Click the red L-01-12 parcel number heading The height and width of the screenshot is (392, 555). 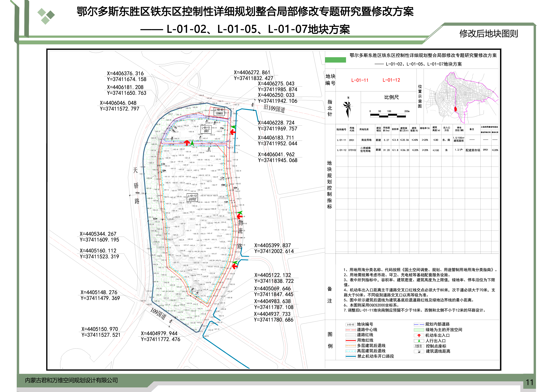coord(391,80)
